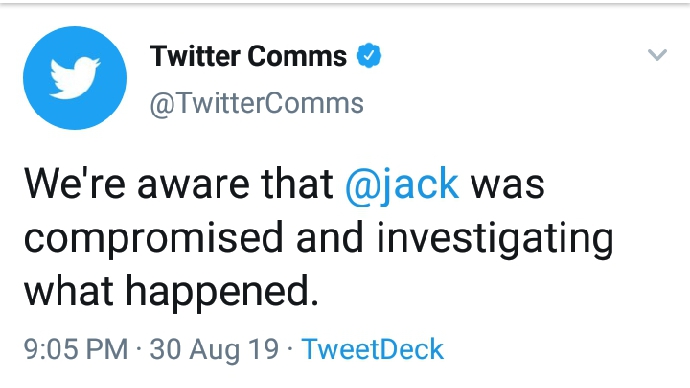690x388 pixels.
Task: Click the word "and" in tweet body
Action: pos(330,237)
